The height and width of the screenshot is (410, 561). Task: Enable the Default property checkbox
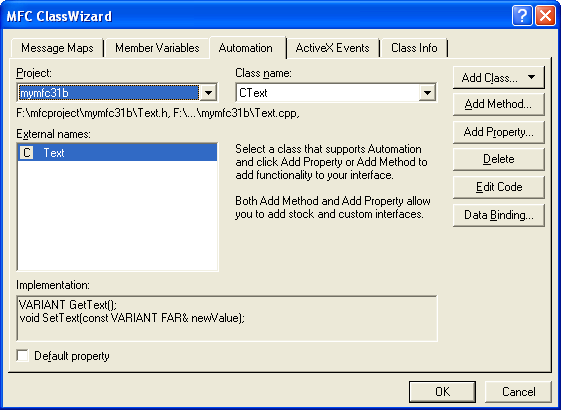point(23,356)
